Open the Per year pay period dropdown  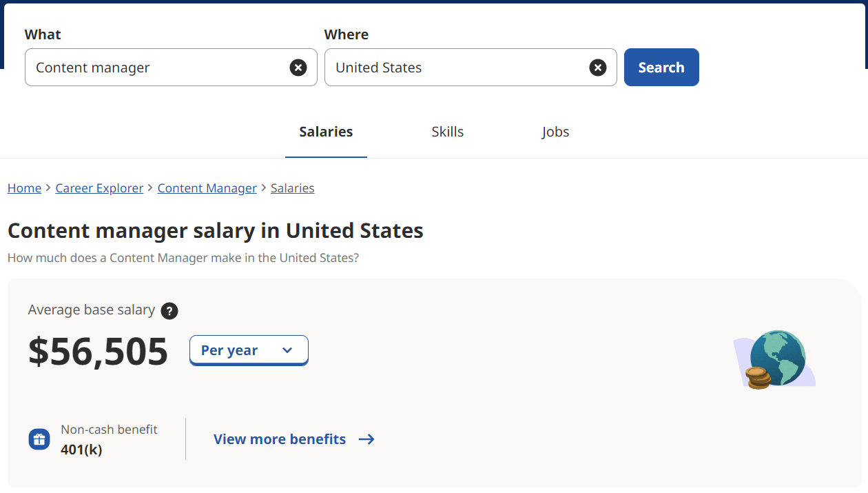[x=249, y=350]
